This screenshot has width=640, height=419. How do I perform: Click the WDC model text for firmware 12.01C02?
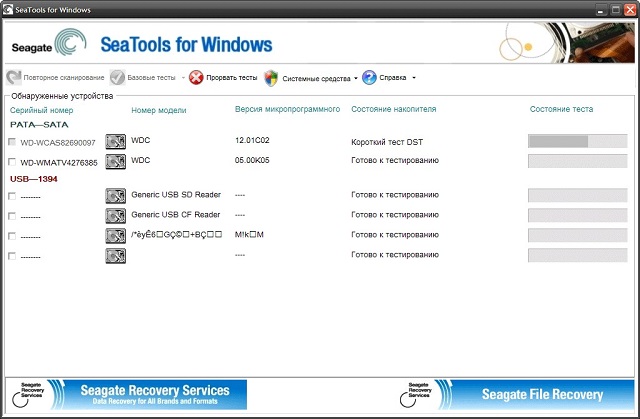tap(141, 140)
